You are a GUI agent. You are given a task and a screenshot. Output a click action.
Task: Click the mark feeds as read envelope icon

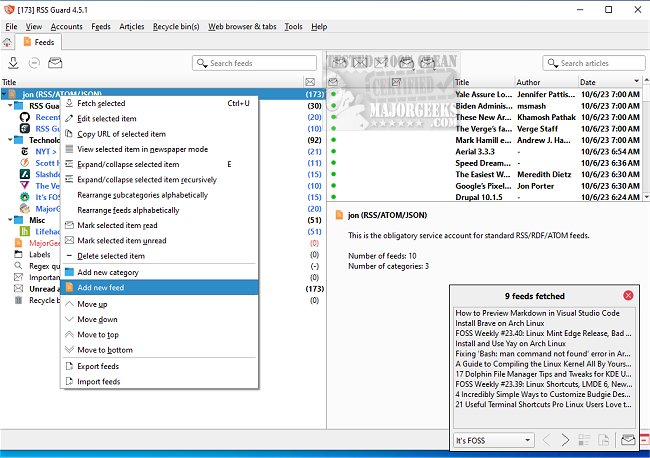click(55, 63)
